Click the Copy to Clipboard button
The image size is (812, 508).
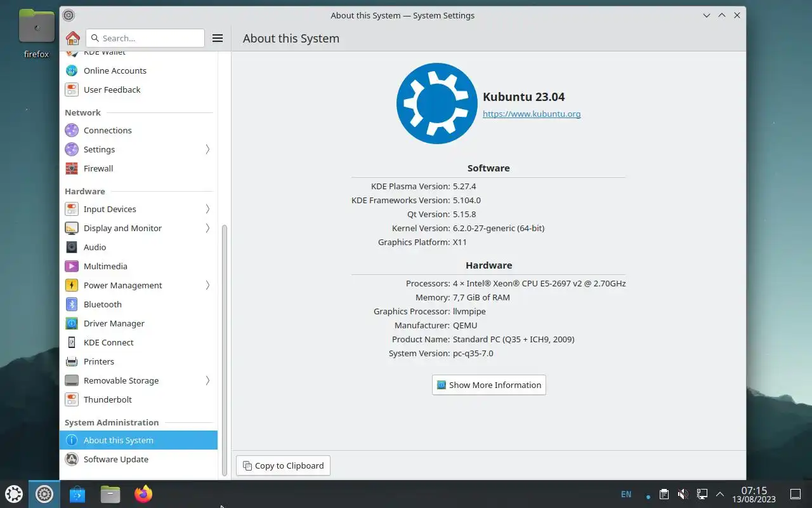coord(283,465)
